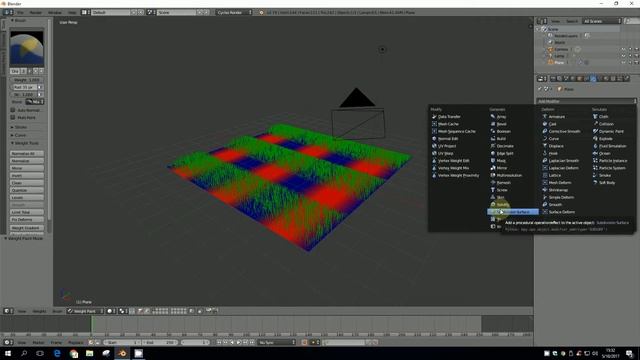Choose Array modifier icon in Generate column
Screen dimensions: 640x360
[x=493, y=116]
